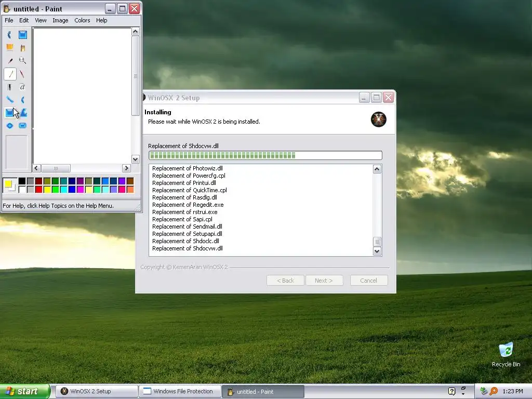Click the white Paint drawing canvas

click(x=82, y=96)
